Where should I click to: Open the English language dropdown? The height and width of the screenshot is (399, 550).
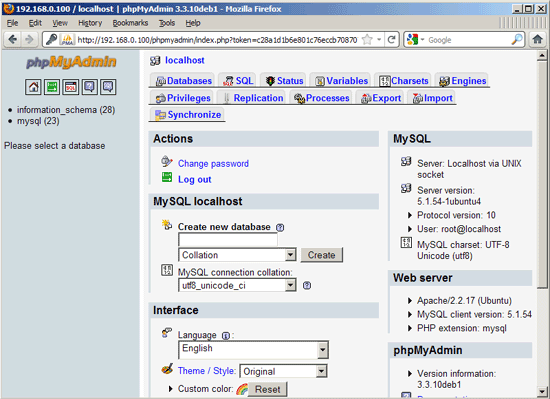point(254,350)
